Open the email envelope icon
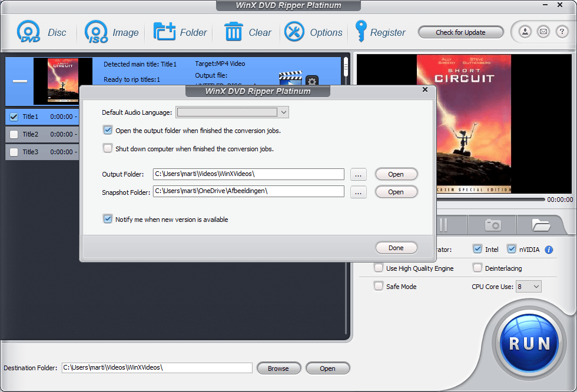This screenshot has height=392, width=577. tap(543, 32)
